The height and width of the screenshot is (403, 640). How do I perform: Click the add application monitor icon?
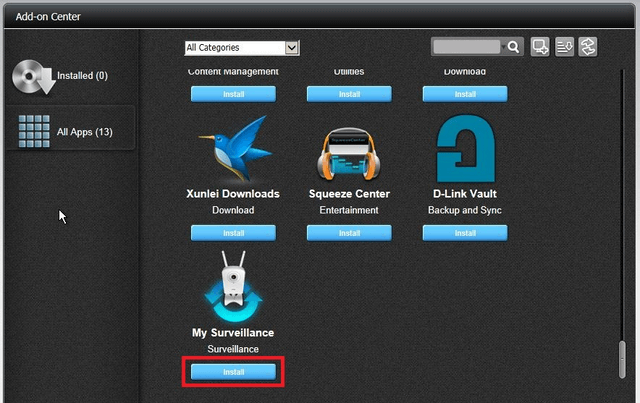pos(540,47)
